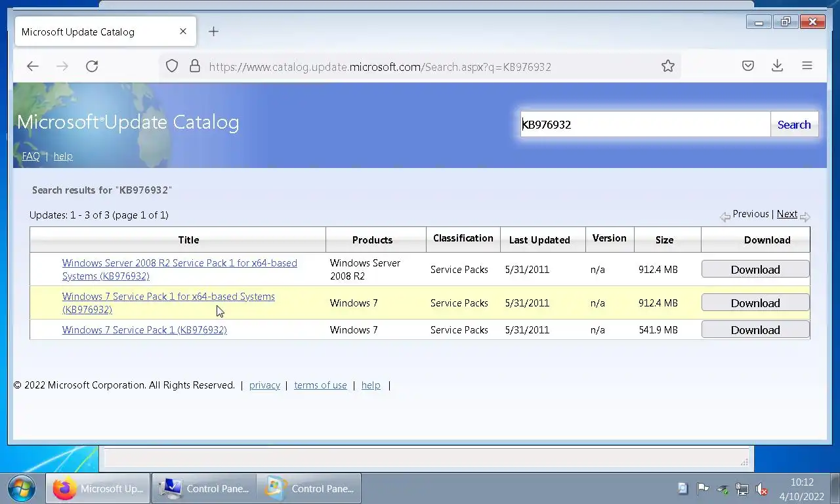Open a new tab with the plus icon
840x504 pixels.
click(x=213, y=31)
